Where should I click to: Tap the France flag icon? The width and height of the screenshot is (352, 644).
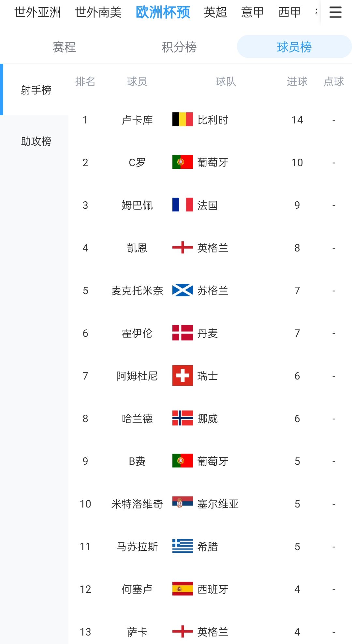(x=183, y=205)
